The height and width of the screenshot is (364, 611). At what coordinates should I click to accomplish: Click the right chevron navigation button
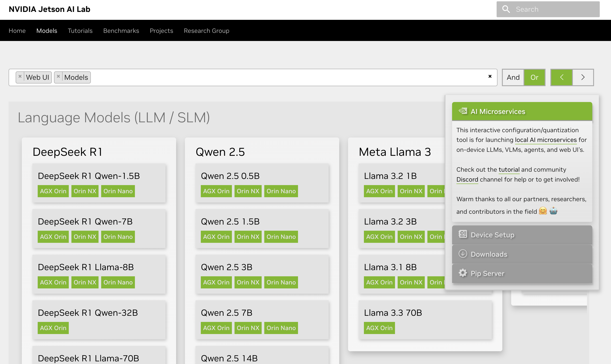tap(583, 78)
